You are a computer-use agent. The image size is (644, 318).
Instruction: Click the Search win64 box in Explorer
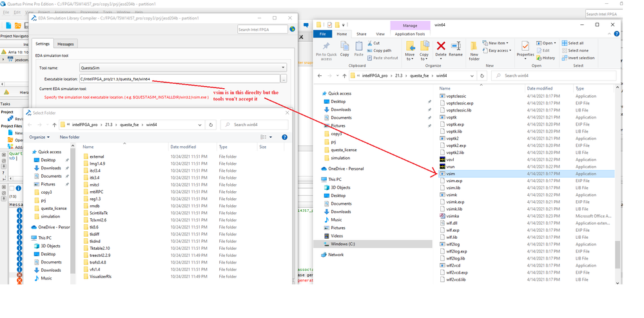[x=553, y=76]
